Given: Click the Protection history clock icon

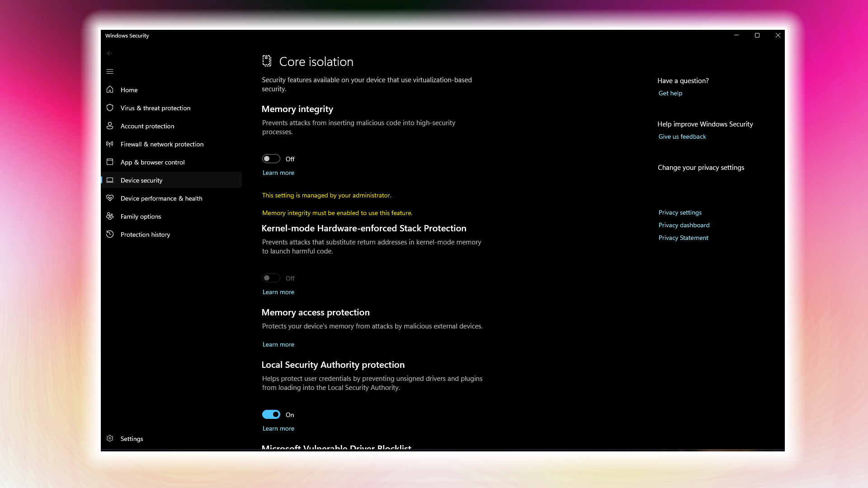Looking at the screenshot, I should [x=110, y=234].
